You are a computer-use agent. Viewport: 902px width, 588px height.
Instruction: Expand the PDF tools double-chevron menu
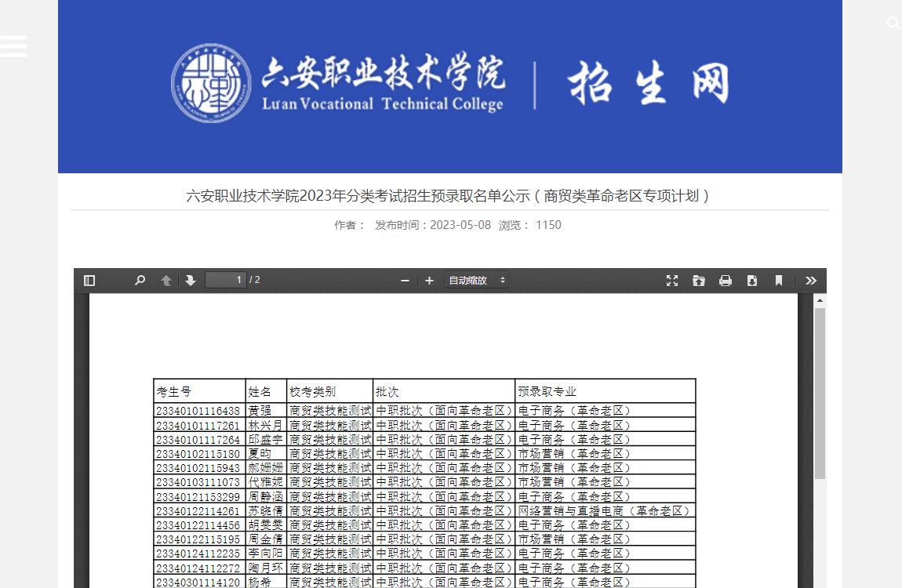tap(811, 281)
